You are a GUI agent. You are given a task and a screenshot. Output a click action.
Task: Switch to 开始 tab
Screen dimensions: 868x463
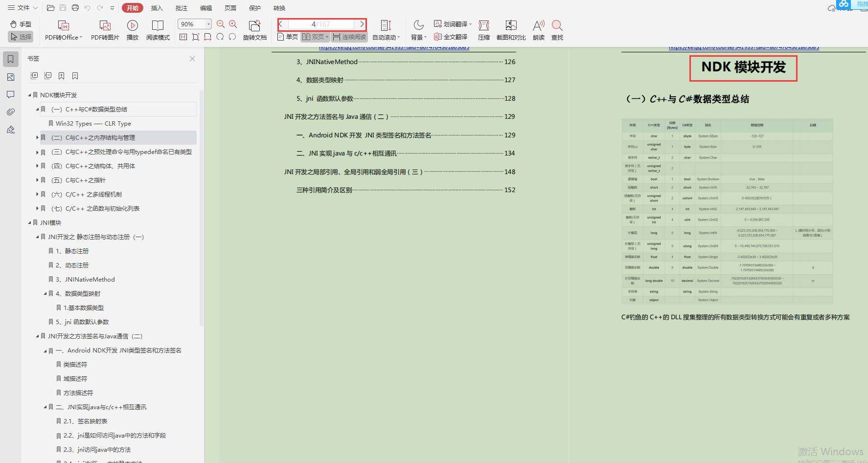click(x=133, y=8)
